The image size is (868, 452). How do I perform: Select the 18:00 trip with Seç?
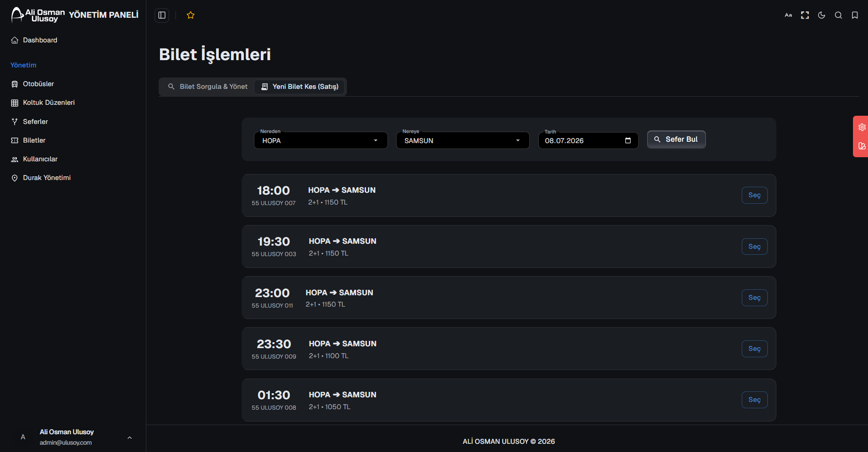pos(754,195)
